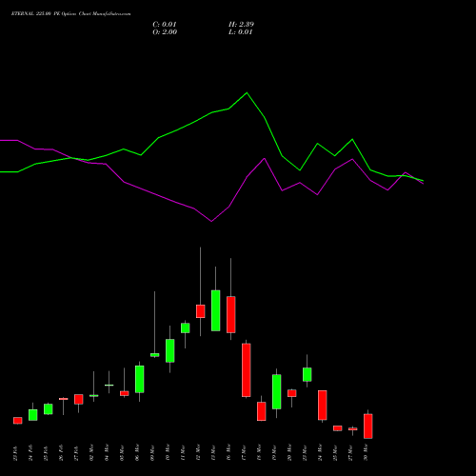Click the 23 Feb date label
Viewport: 476px width, 476px height.
[x=15, y=453]
